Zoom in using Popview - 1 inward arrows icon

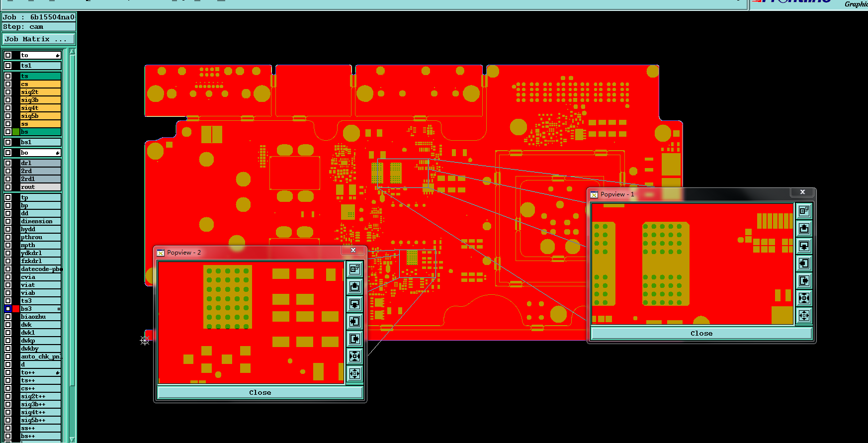pyautogui.click(x=804, y=298)
